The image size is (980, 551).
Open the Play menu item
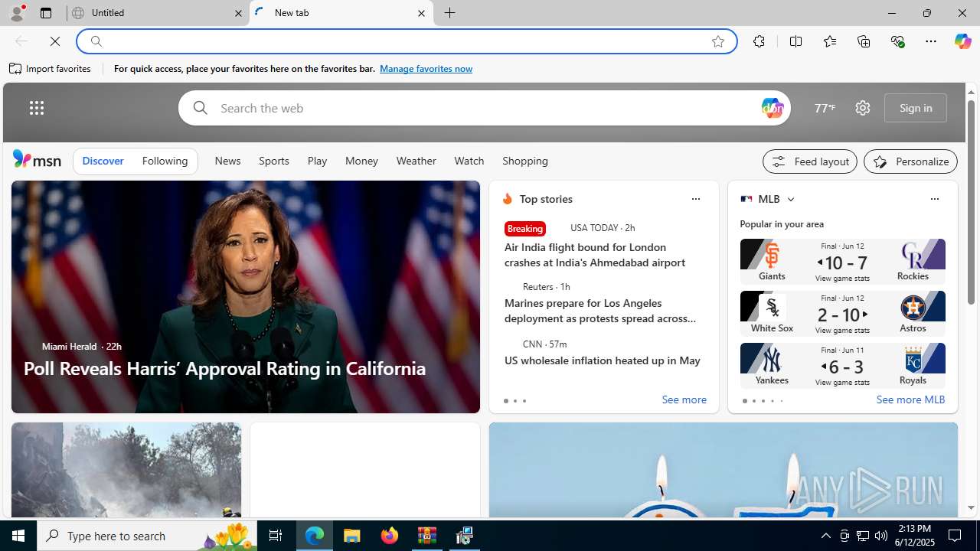(x=317, y=161)
